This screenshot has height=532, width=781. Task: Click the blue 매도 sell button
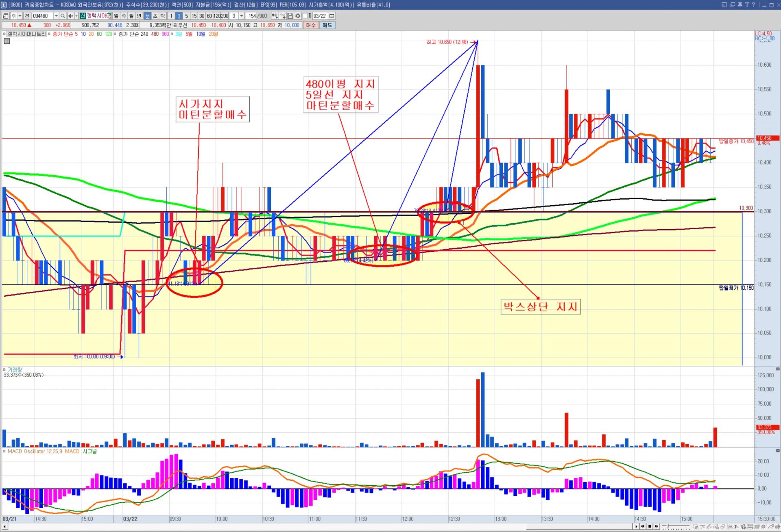(x=327, y=25)
